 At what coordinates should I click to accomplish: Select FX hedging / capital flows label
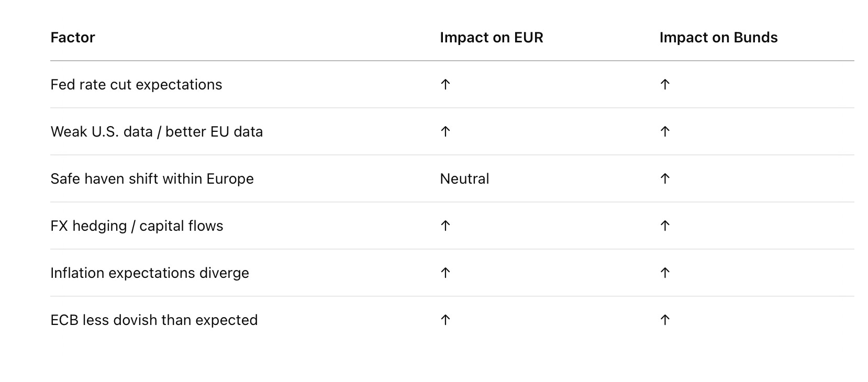coord(137,226)
